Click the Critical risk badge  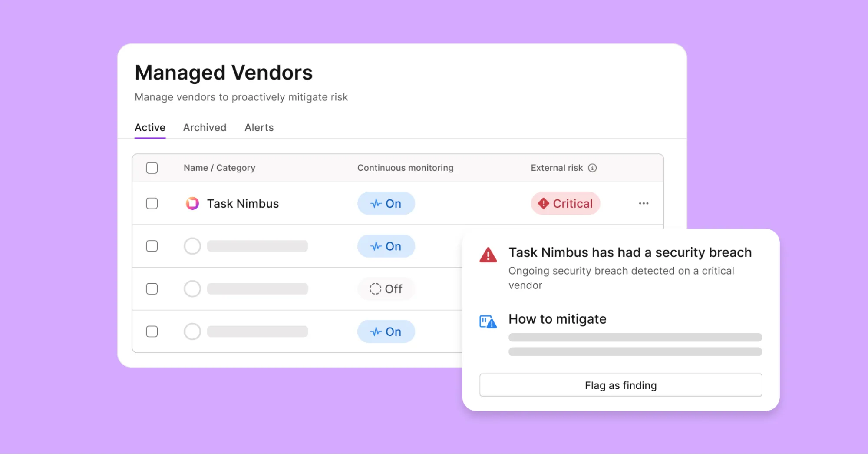565,203
